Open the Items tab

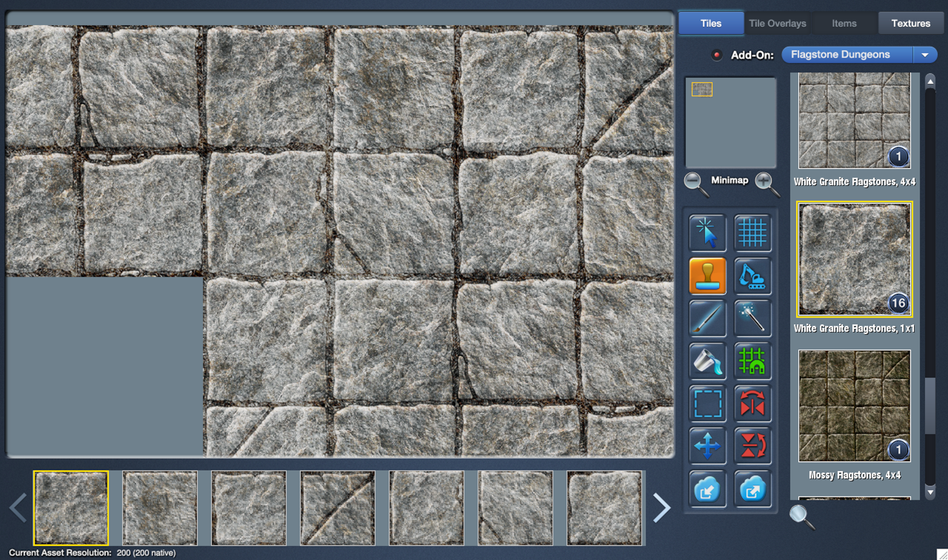coord(844,23)
